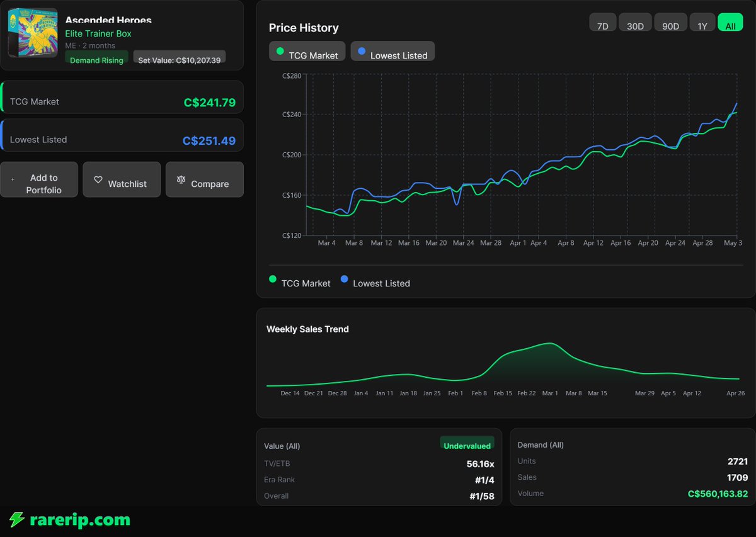The height and width of the screenshot is (537, 756).
Task: Click the plus icon in Add to Portfolio
Action: pos(13,179)
